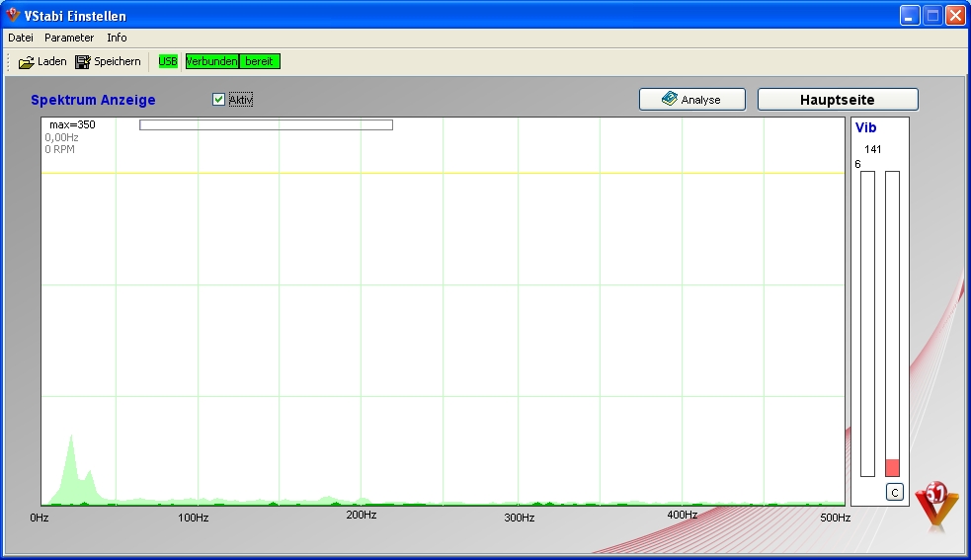The image size is (971, 560).
Task: Open the Parameter menu
Action: coord(69,38)
